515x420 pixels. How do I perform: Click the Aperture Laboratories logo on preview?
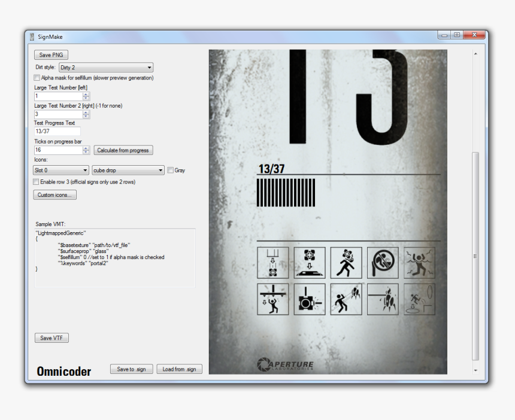[285, 364]
